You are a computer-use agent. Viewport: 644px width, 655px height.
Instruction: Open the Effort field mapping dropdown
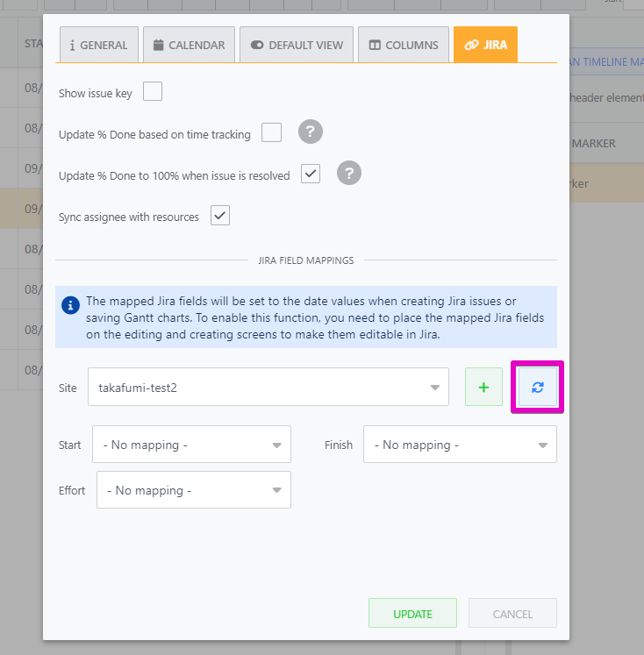193,490
